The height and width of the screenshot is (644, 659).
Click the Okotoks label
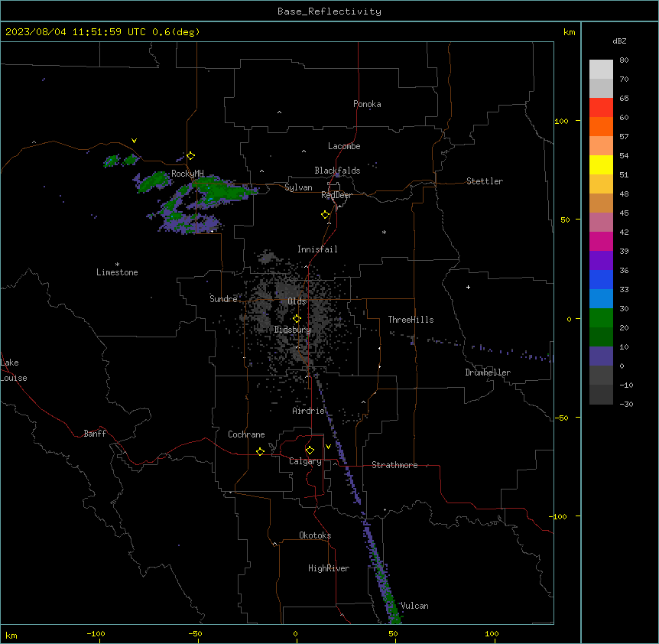315,535
